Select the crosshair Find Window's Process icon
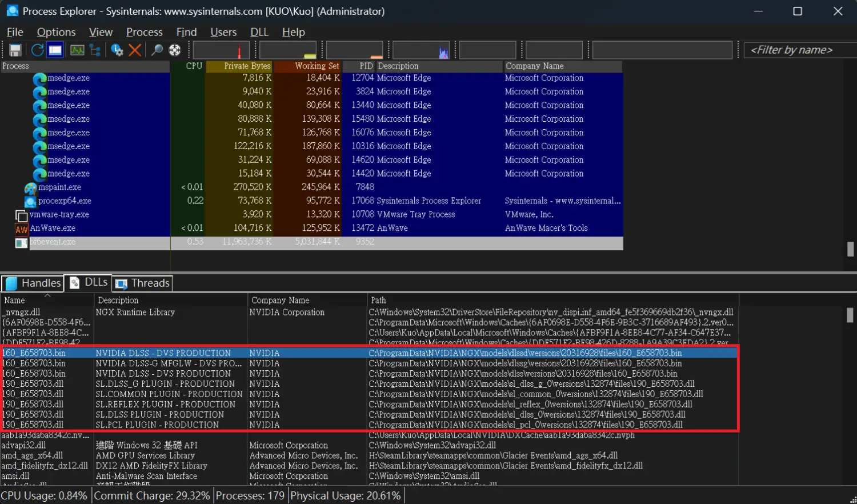 point(175,50)
